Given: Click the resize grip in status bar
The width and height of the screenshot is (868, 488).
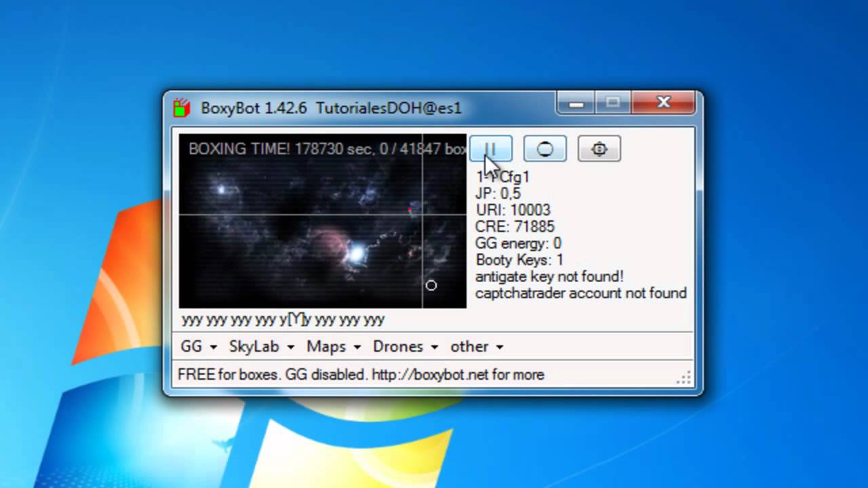Looking at the screenshot, I should pyautogui.click(x=684, y=378).
